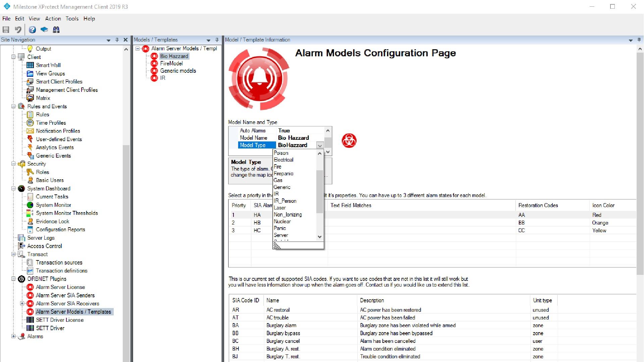Open Configuration Reports tree item
Image resolution: width=644 pixels, height=362 pixels.
click(x=60, y=230)
